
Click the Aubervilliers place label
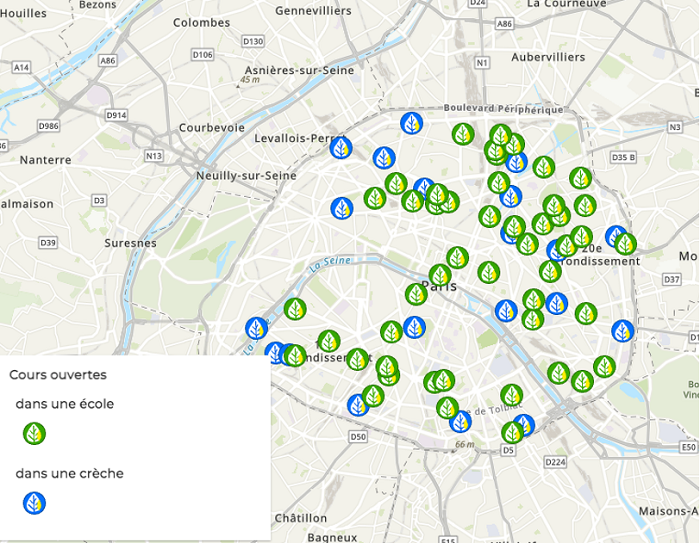(x=548, y=57)
